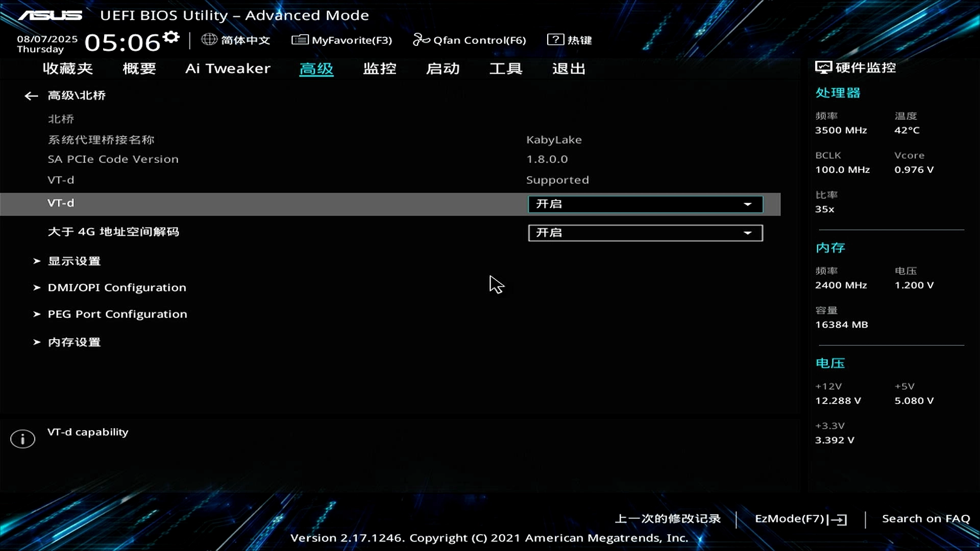This screenshot has width=980, height=551.
Task: Click the back arrow beside 高级\北桥
Action: click(x=31, y=96)
